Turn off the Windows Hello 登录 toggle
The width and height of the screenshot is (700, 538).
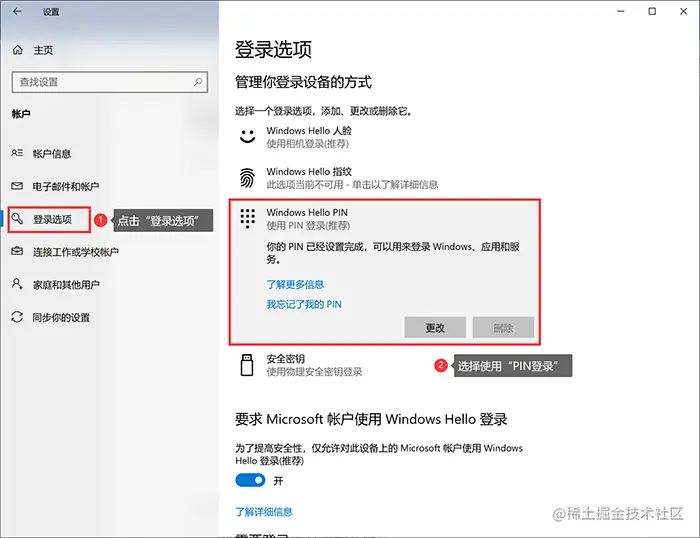click(x=250, y=480)
